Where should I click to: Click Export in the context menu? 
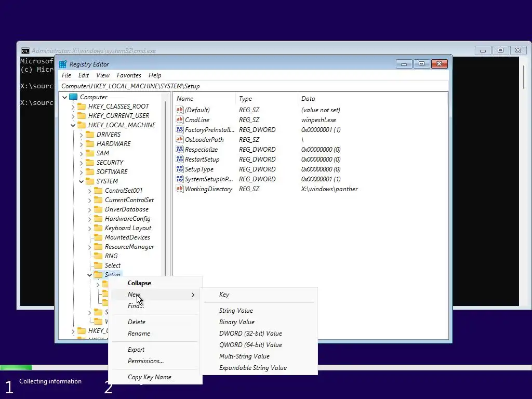point(155,350)
